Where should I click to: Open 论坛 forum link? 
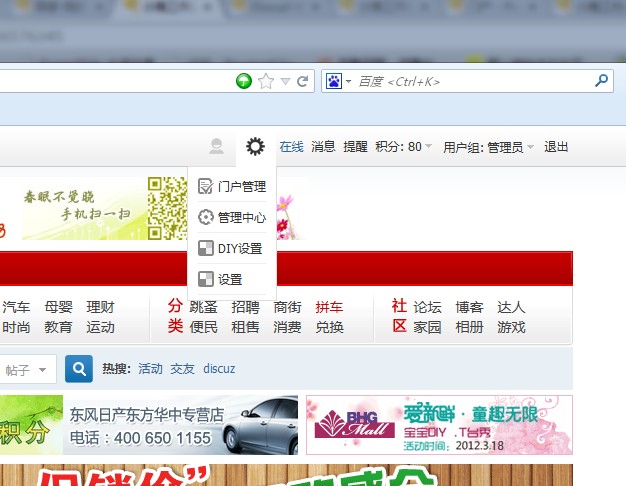[428, 307]
